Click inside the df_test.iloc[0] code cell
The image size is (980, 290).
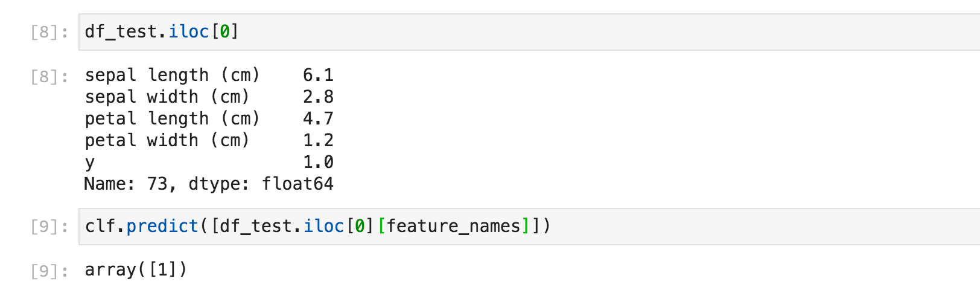pyautogui.click(x=483, y=32)
